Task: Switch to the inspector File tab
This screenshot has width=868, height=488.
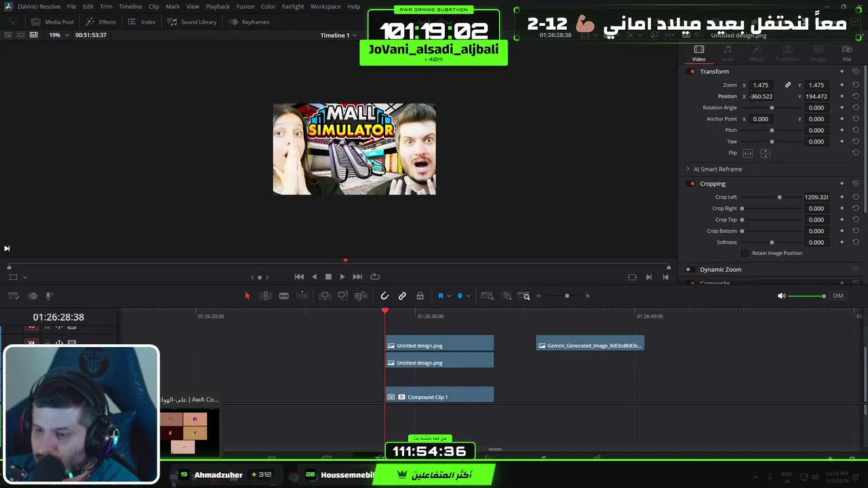Action: (847, 54)
